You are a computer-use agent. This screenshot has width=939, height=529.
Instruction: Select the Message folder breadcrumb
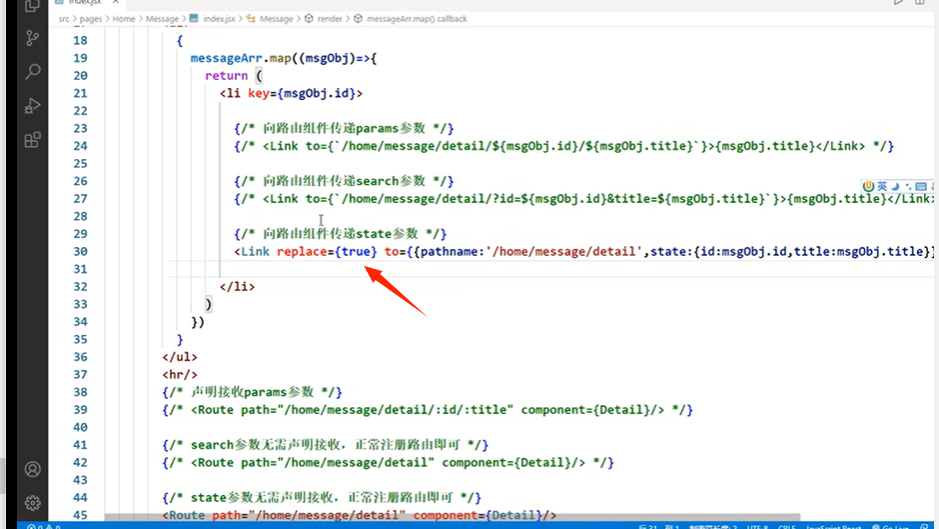pos(162,19)
